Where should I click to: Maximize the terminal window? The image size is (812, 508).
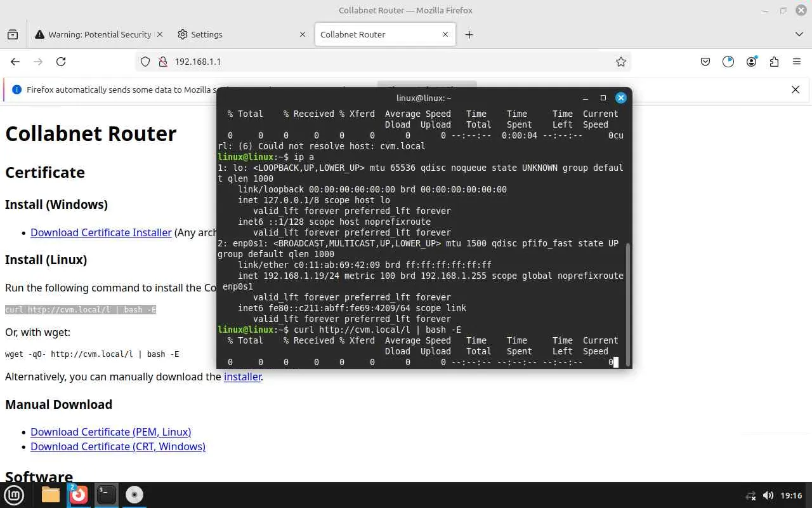pos(603,98)
